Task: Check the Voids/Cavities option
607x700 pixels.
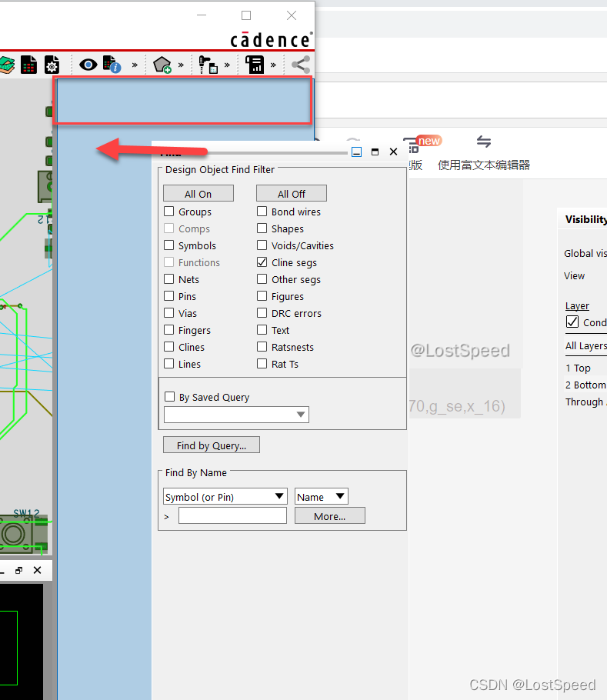Action: tap(262, 245)
